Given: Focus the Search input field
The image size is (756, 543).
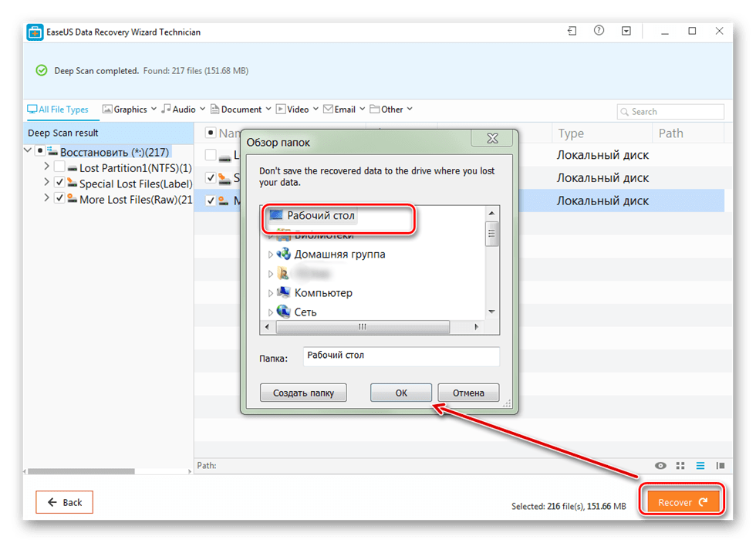Looking at the screenshot, I should (670, 112).
